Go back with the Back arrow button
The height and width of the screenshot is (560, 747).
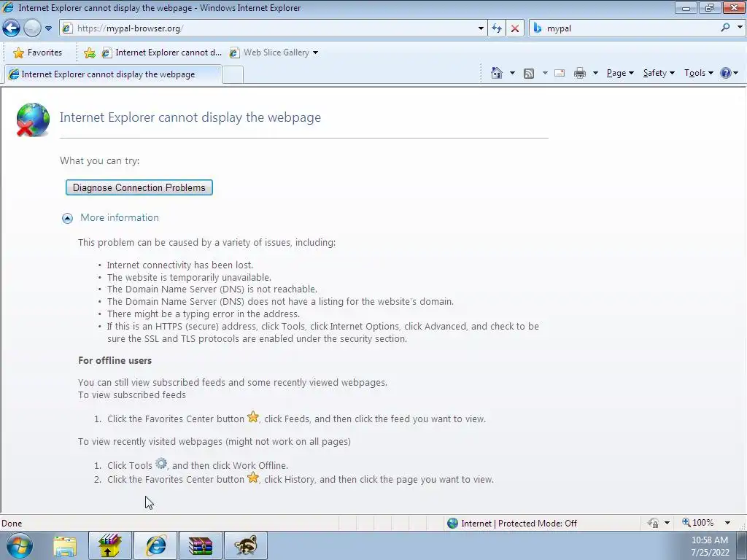[x=12, y=28]
